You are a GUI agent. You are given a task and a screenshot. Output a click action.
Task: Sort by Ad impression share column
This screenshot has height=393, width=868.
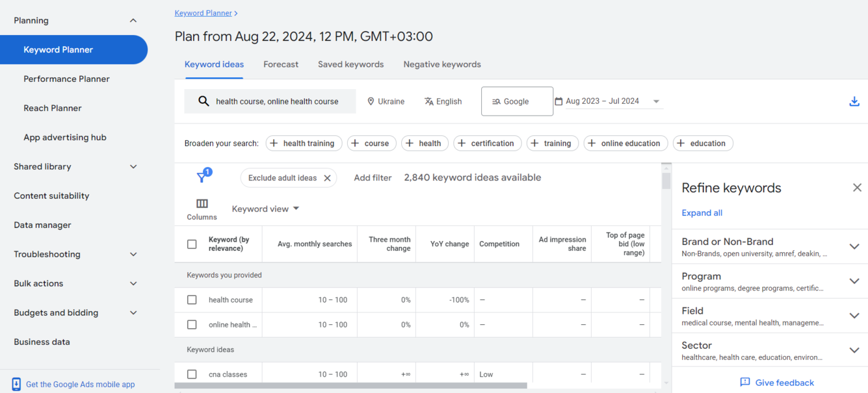coord(562,244)
